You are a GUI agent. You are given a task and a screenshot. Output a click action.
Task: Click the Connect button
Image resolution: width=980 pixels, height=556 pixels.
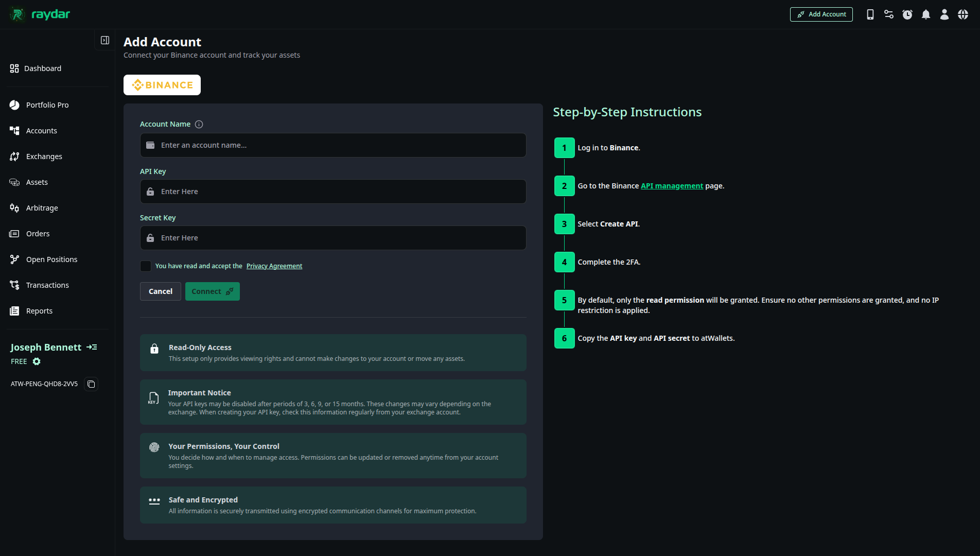[212, 291]
